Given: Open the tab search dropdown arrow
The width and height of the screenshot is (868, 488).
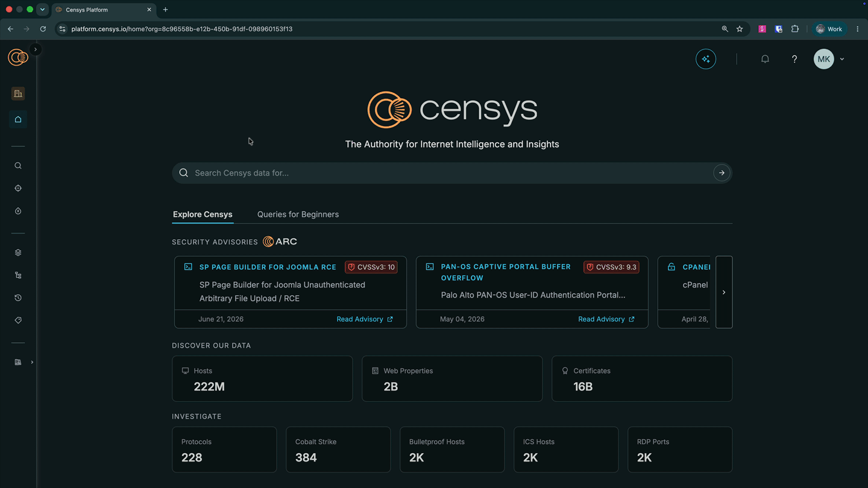Looking at the screenshot, I should click(x=42, y=10).
